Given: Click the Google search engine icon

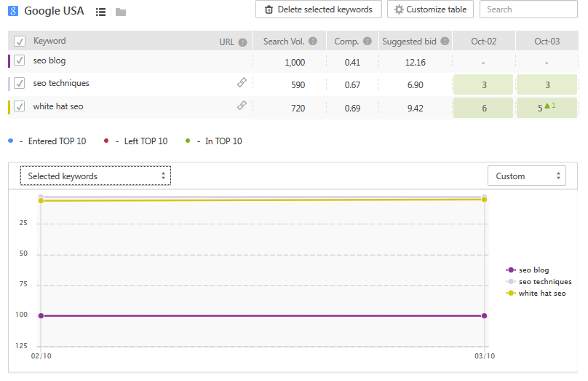Looking at the screenshot, I should (x=13, y=11).
